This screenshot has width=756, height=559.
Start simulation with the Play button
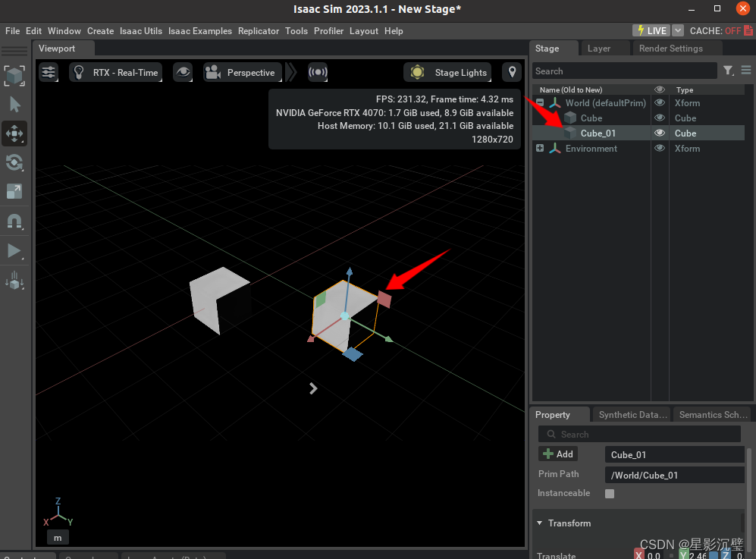pos(14,251)
